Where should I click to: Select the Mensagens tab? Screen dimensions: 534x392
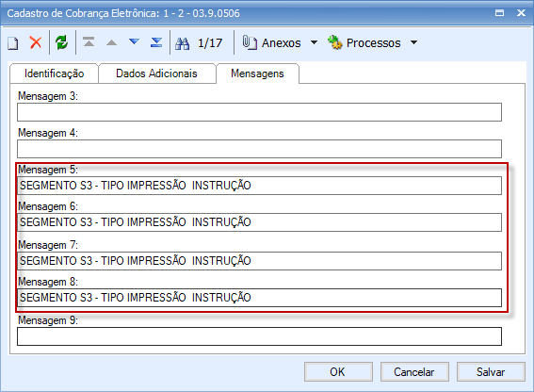[257, 73]
